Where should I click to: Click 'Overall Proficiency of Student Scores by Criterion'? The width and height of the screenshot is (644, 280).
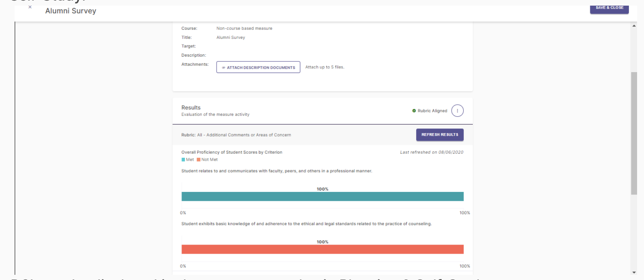pos(232,152)
